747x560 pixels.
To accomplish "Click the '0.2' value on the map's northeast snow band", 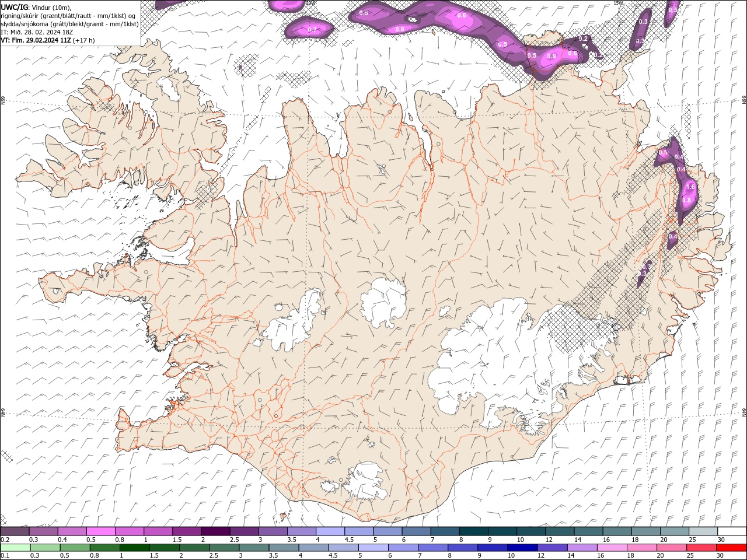I will 582,38.
